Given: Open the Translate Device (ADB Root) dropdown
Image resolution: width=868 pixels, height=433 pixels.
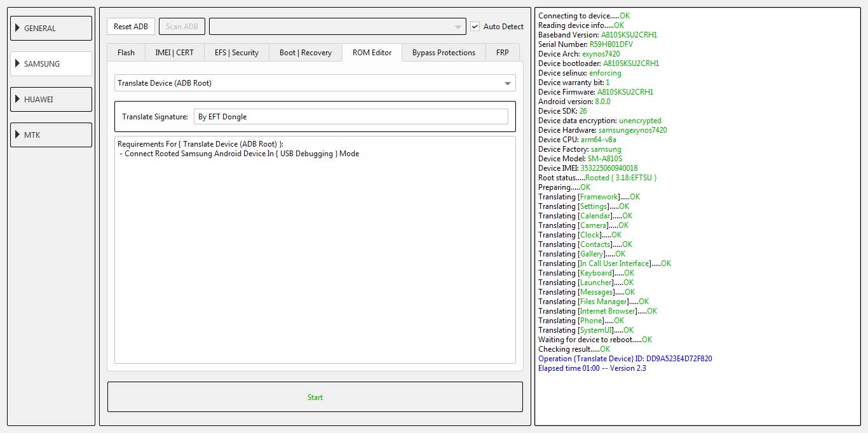Looking at the screenshot, I should pos(315,83).
